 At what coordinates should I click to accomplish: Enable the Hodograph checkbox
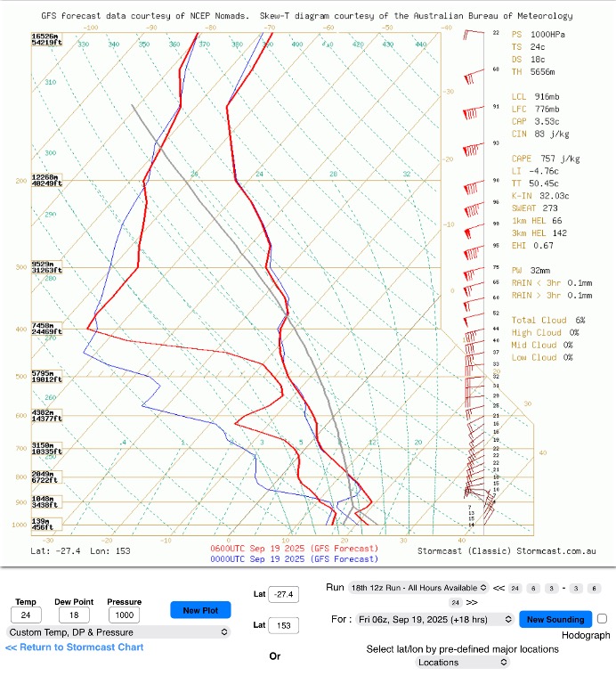603,619
